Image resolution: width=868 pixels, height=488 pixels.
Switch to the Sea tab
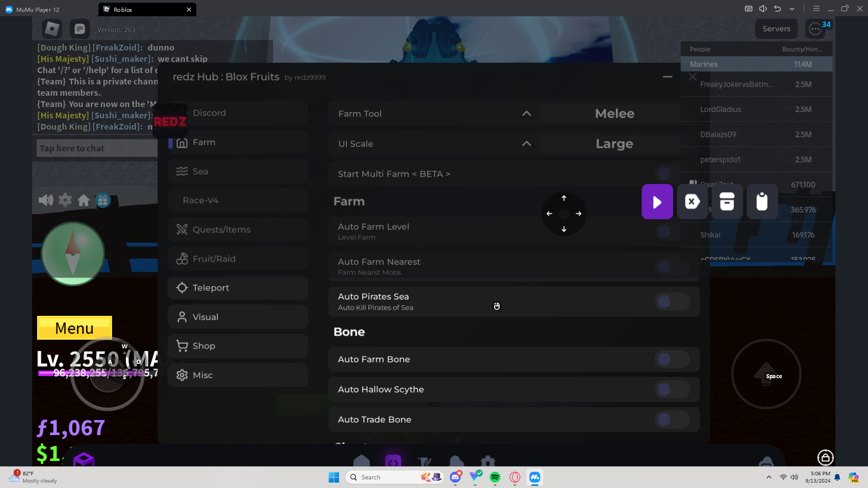point(238,171)
